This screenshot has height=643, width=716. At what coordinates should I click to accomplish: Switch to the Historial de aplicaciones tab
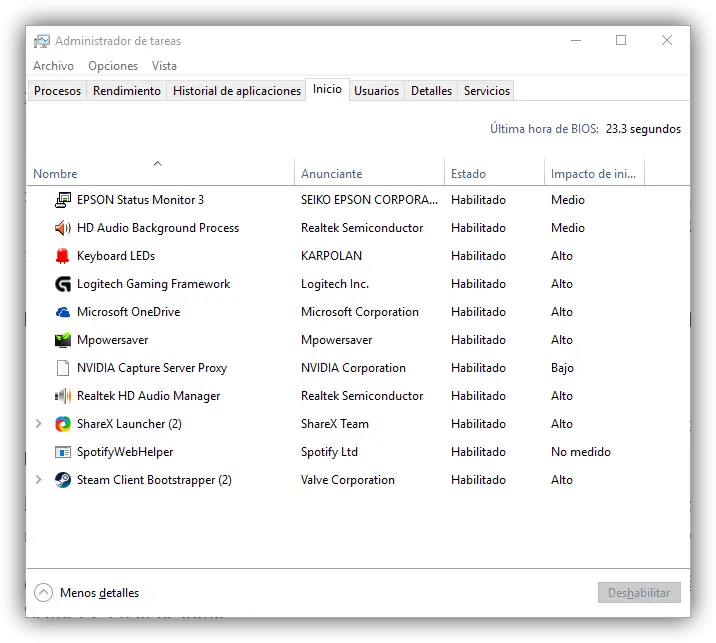tap(237, 91)
